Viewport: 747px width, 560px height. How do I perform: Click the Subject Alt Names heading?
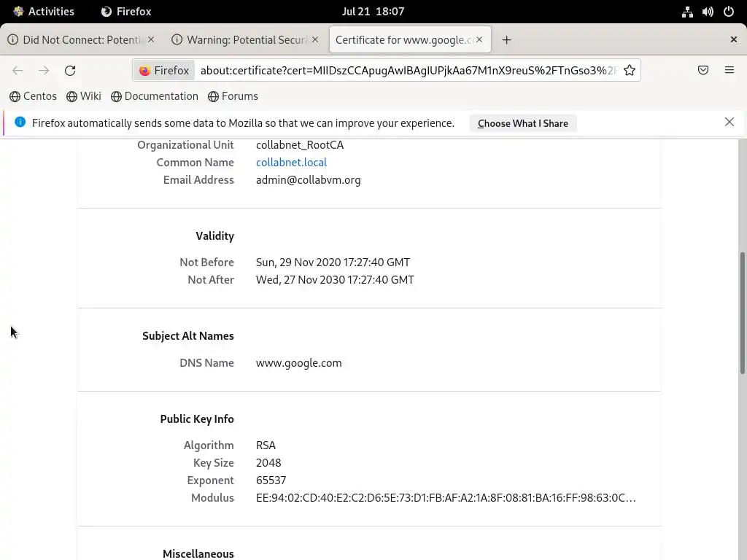188,336
